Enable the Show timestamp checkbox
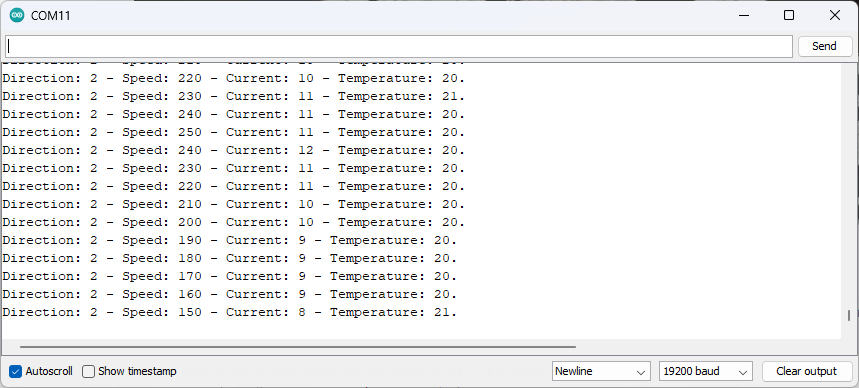The width and height of the screenshot is (859, 388). click(x=88, y=371)
